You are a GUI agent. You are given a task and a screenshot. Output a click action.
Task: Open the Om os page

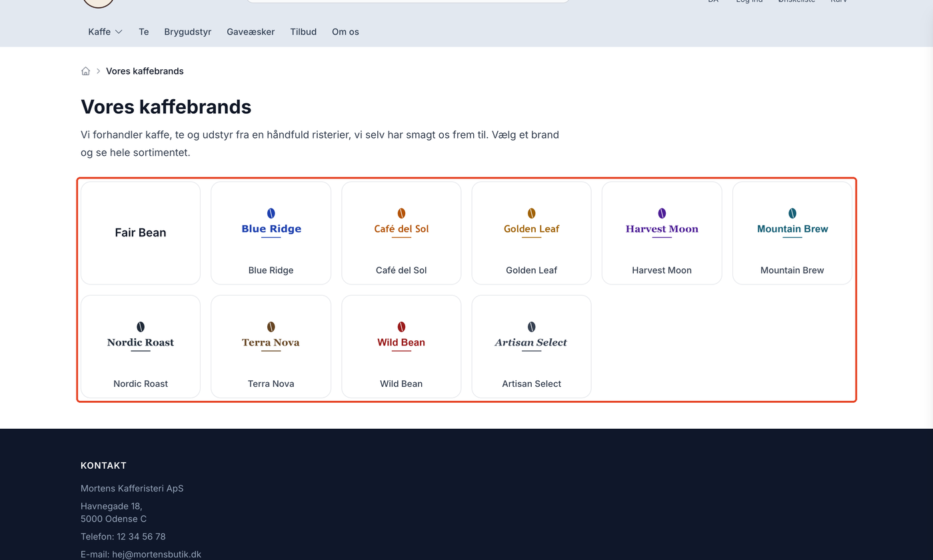[x=345, y=32]
